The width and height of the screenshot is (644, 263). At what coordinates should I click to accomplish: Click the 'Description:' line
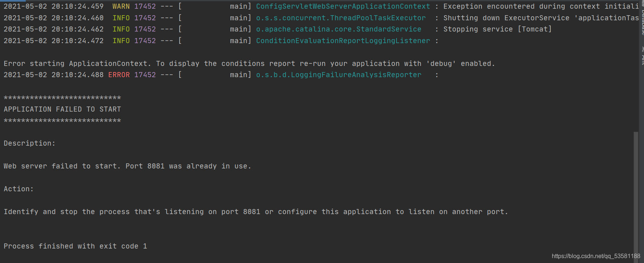(29, 143)
